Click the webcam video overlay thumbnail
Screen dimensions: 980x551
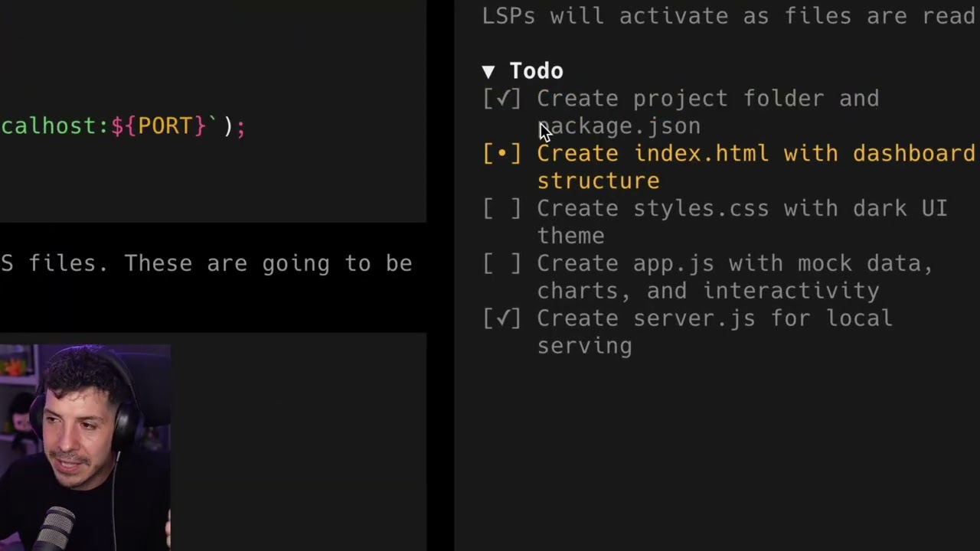coord(85,448)
